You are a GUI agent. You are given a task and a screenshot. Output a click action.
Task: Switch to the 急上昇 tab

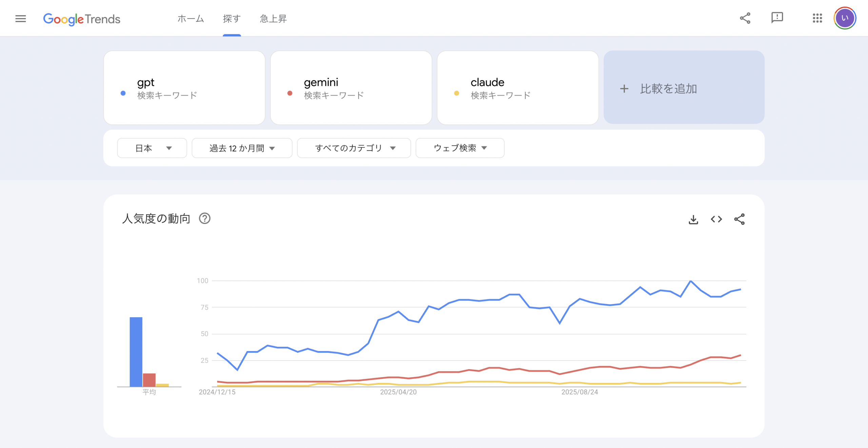point(273,19)
